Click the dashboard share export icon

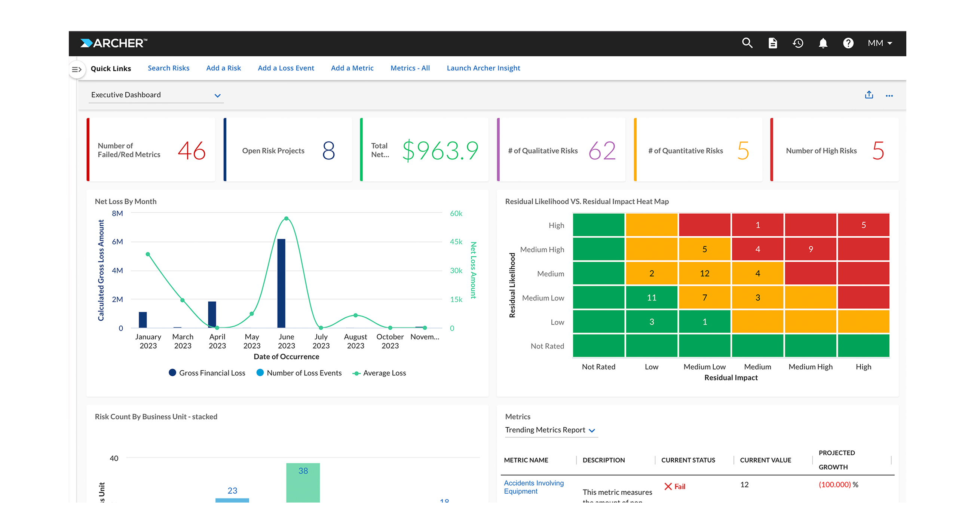[x=869, y=95]
